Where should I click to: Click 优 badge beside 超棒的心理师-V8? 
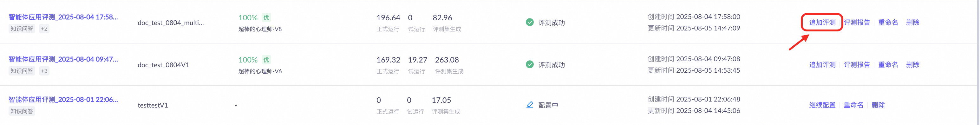pos(266,17)
